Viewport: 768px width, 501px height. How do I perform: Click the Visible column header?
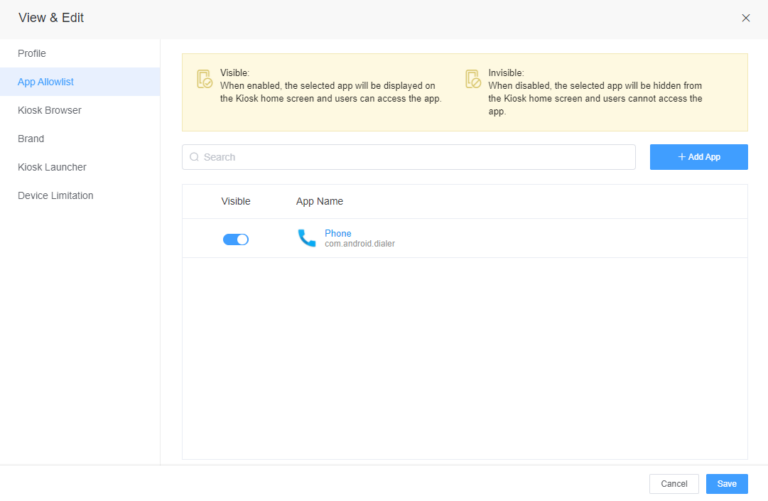click(236, 201)
